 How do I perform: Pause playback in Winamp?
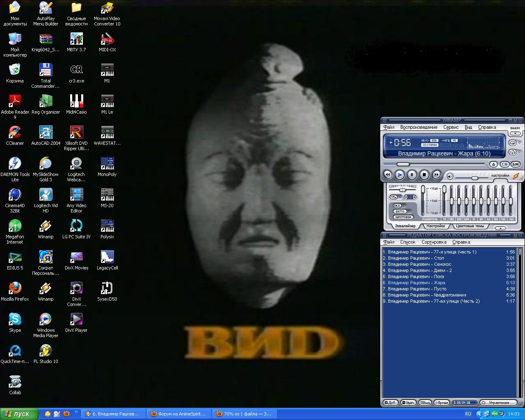point(412,175)
